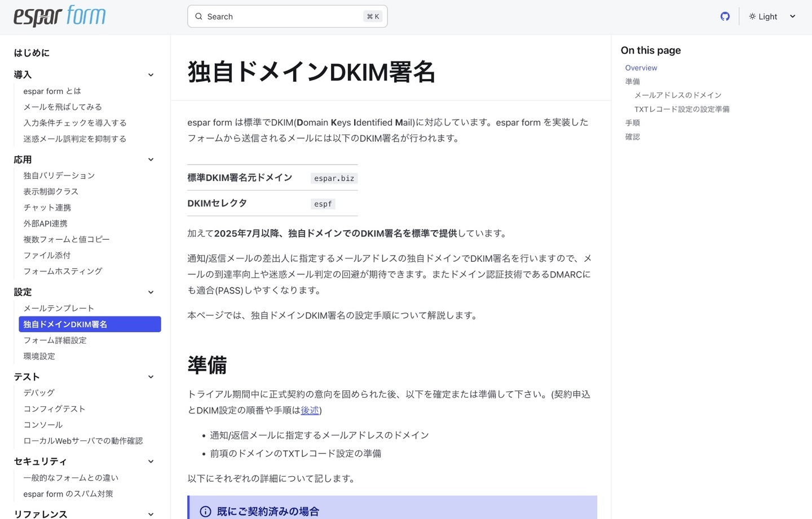
Task: Click the 既にご契約済みの場合 callout title
Action: (x=268, y=512)
